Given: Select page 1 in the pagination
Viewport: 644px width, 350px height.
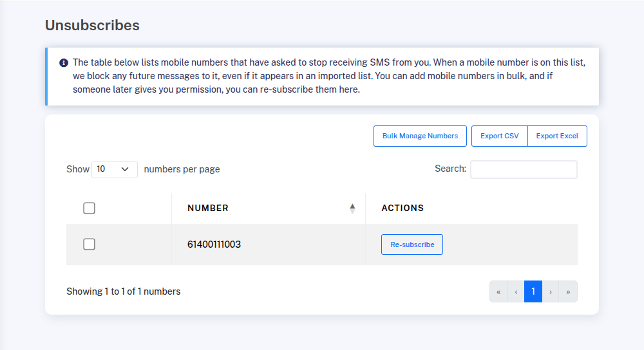Looking at the screenshot, I should tap(533, 291).
